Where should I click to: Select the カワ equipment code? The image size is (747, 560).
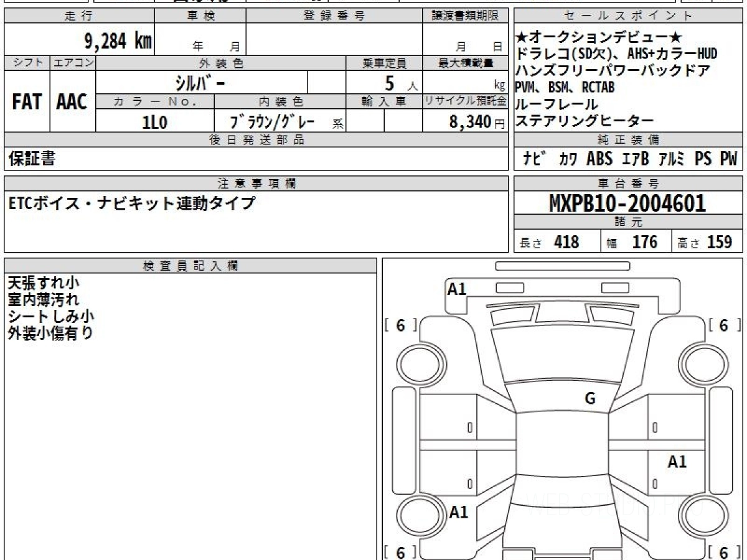pyautogui.click(x=568, y=159)
